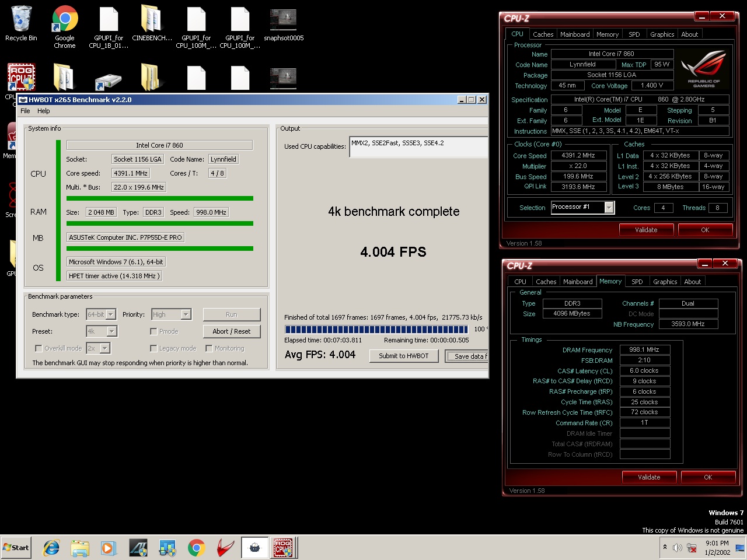
Task: Click the taskbar clock showing 9:01 PM
Action: 717,548
